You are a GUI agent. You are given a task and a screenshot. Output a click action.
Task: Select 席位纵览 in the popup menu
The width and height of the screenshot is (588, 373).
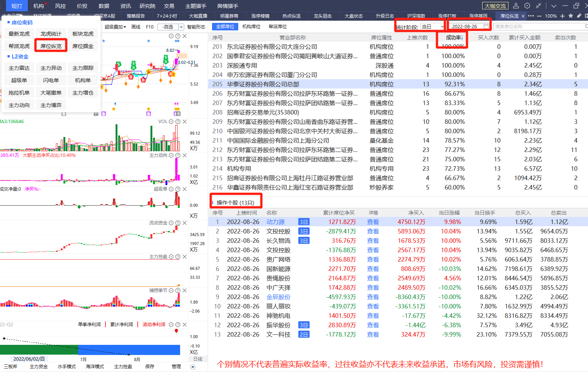point(51,46)
